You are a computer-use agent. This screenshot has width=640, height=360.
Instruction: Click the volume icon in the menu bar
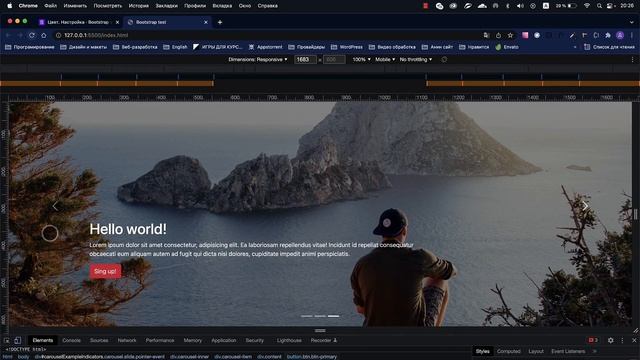[520, 6]
